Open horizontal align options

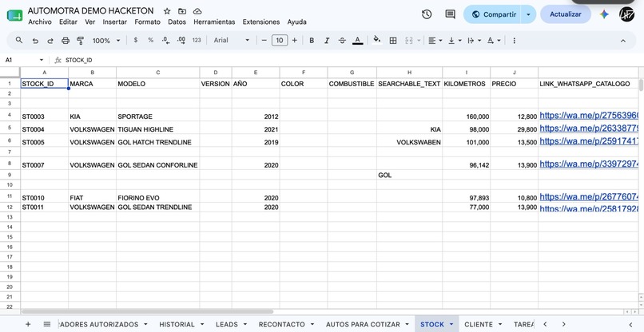point(435,40)
